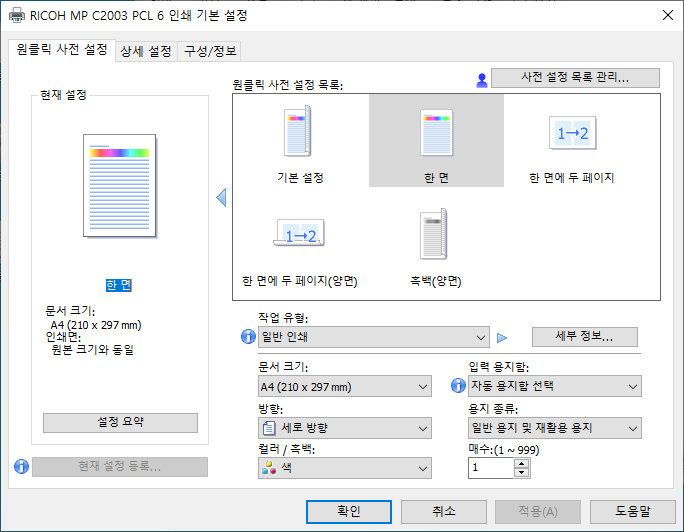The width and height of the screenshot is (684, 532).
Task: Click the disabled 적용(A) button
Action: coord(538,512)
